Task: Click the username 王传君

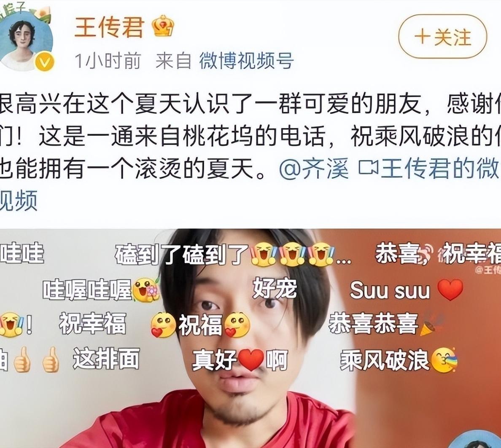Action: pos(109,28)
